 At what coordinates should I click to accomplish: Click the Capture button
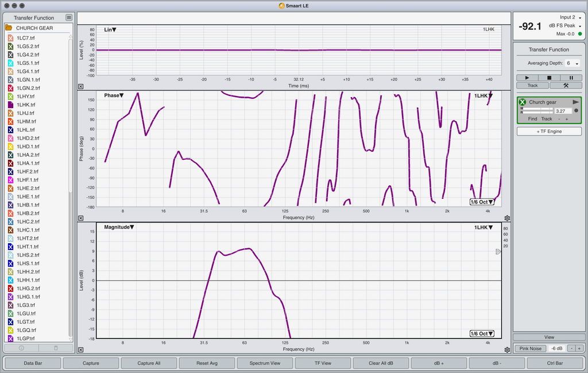pos(91,363)
